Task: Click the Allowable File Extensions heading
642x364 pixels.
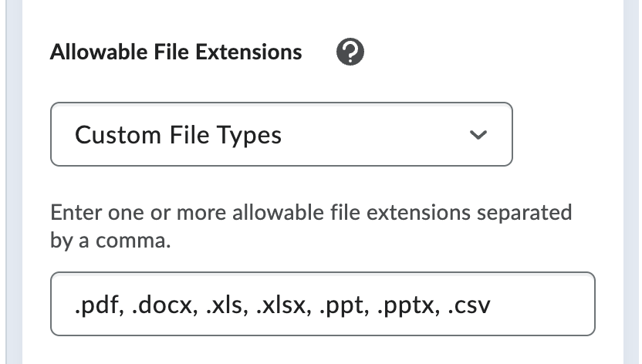Action: (176, 52)
